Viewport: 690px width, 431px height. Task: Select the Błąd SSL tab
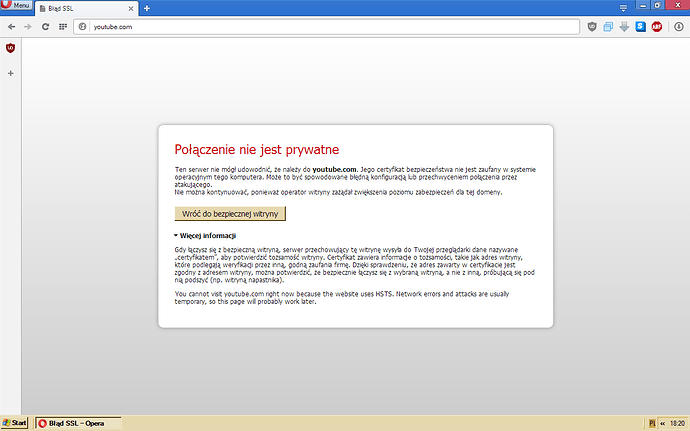click(86, 8)
